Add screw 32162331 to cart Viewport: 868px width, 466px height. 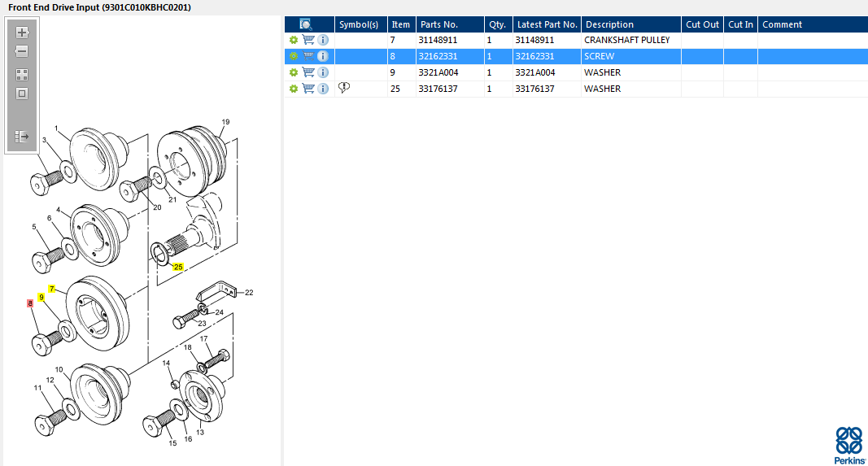(308, 56)
